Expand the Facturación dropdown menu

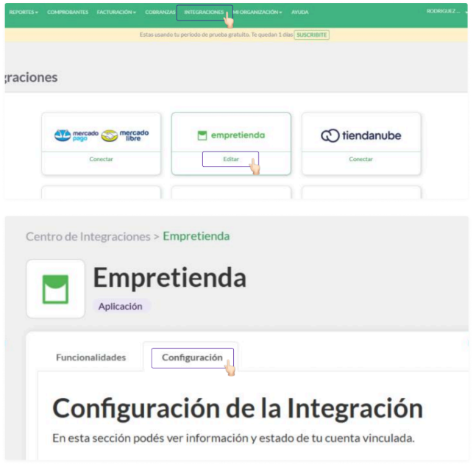click(x=116, y=13)
